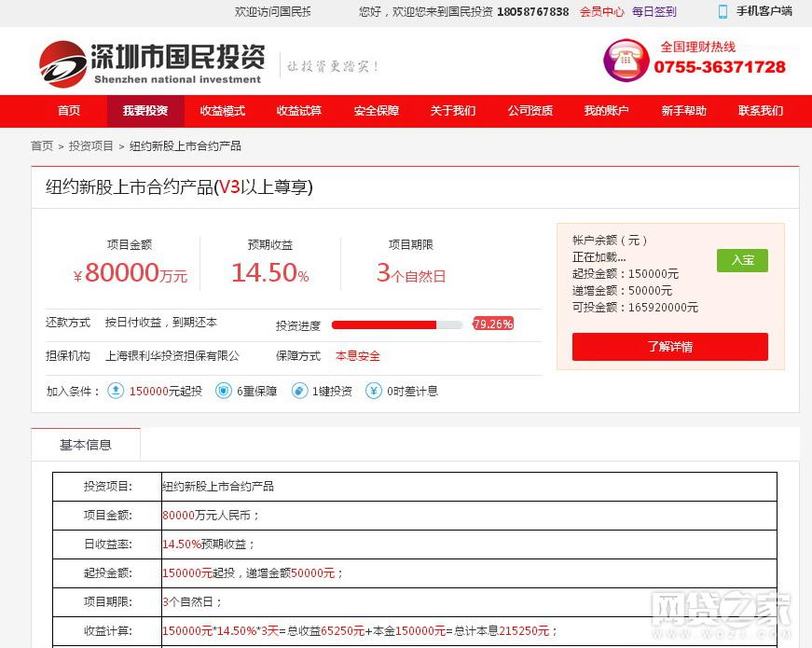This screenshot has height=648, width=812.
Task: Click the 150000元起投 icon
Action: click(x=116, y=391)
